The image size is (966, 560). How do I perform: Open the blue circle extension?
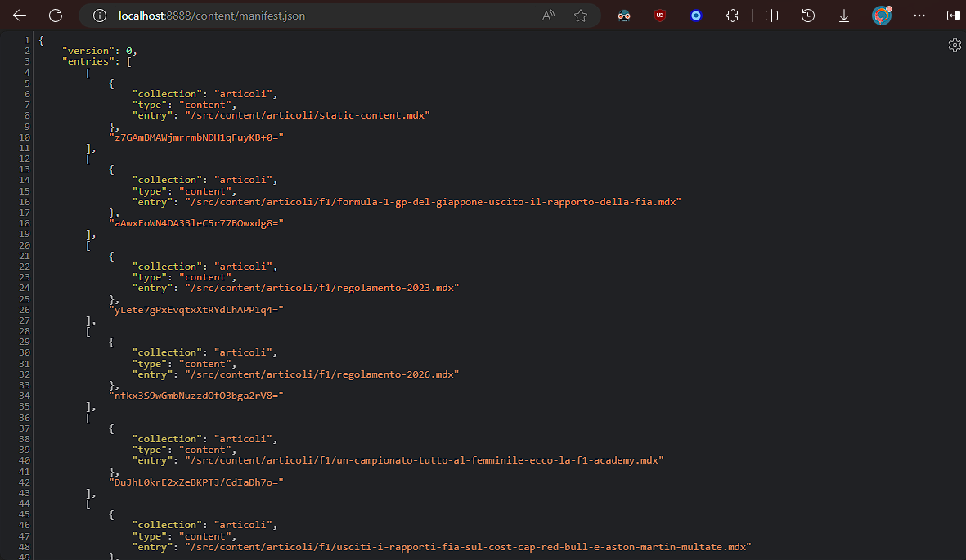point(696,16)
